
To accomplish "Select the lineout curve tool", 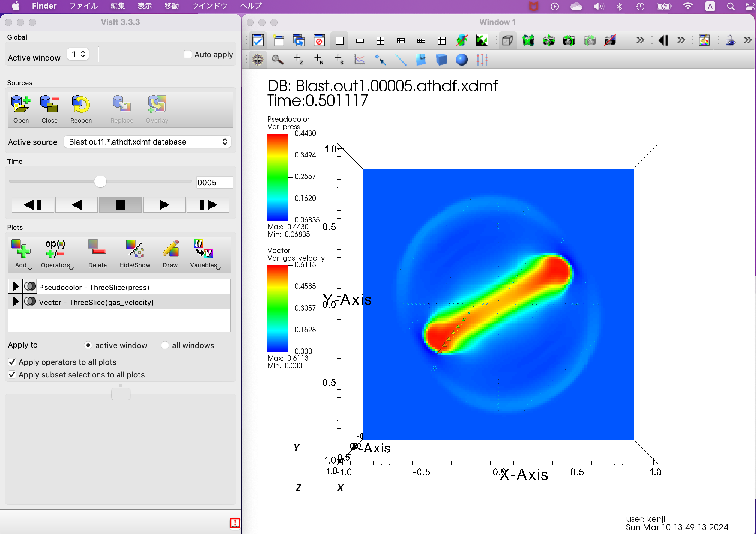I will [359, 60].
